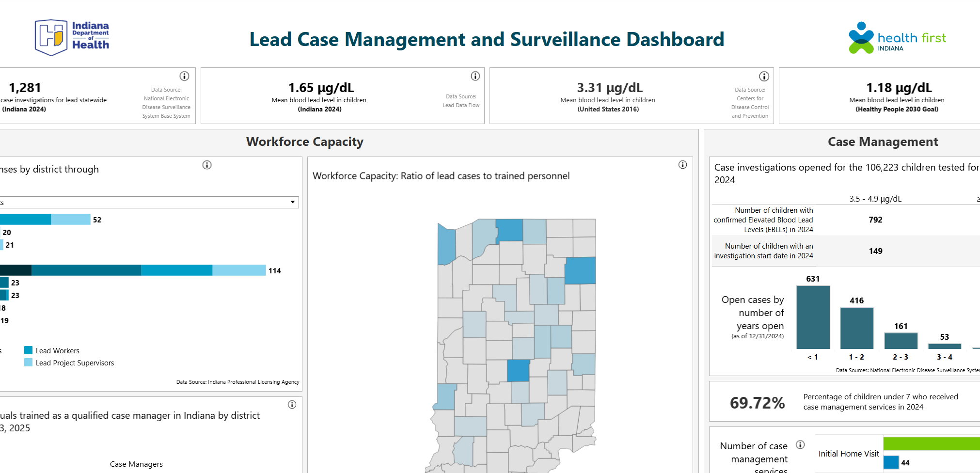The height and width of the screenshot is (473, 980).
Task: Open the info tooltip on the 1,281 case investigations card
Action: [184, 76]
